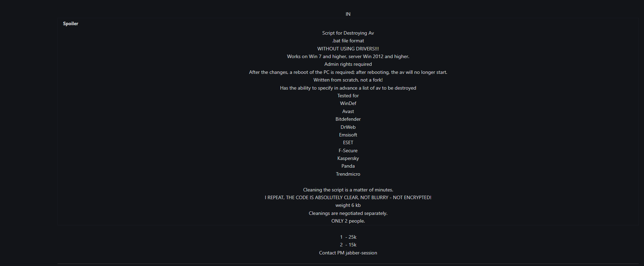Click 'Written from scratch, not a fork!' line

[348, 80]
